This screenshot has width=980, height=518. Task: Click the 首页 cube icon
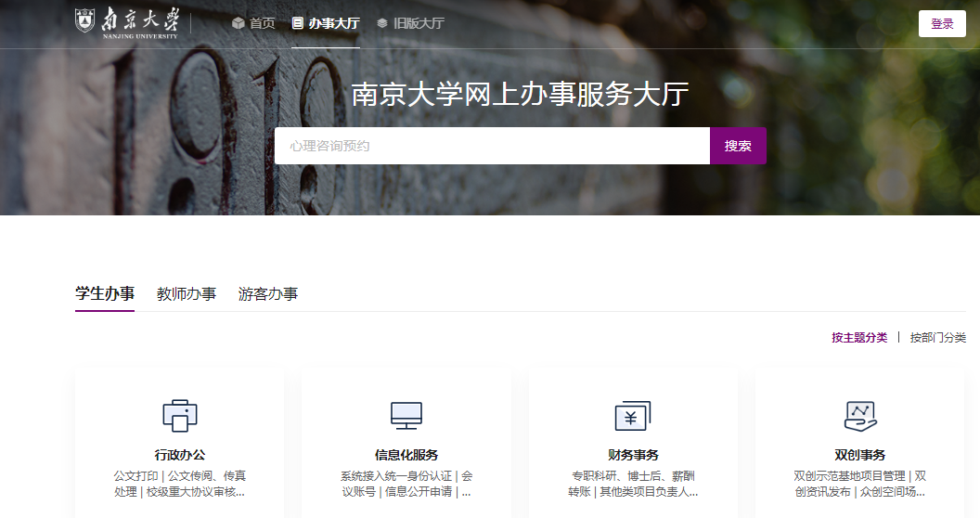pos(239,23)
